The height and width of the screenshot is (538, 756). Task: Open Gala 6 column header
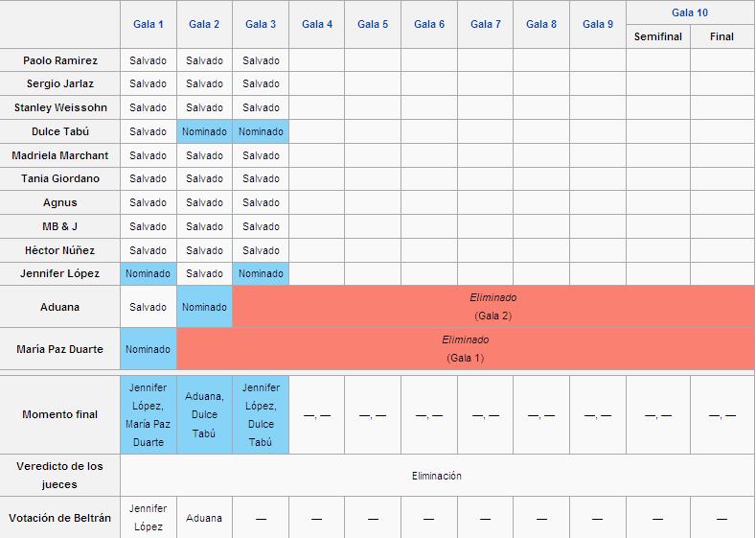click(429, 24)
